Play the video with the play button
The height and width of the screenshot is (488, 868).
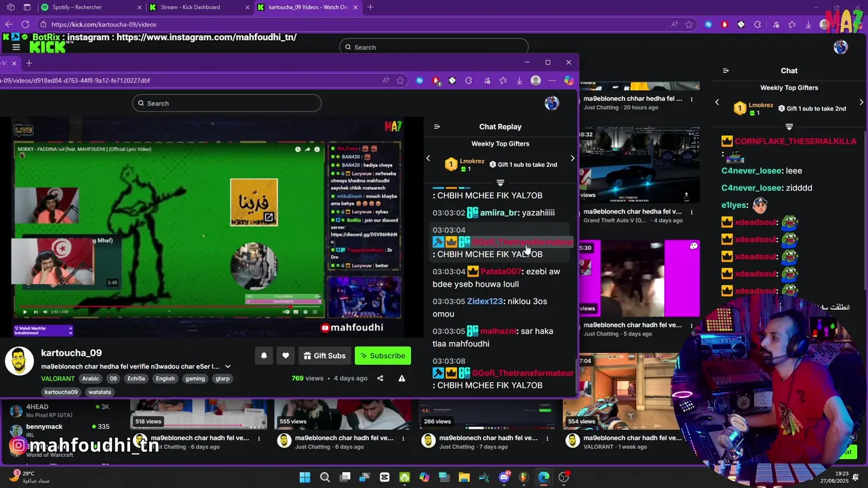(26, 312)
